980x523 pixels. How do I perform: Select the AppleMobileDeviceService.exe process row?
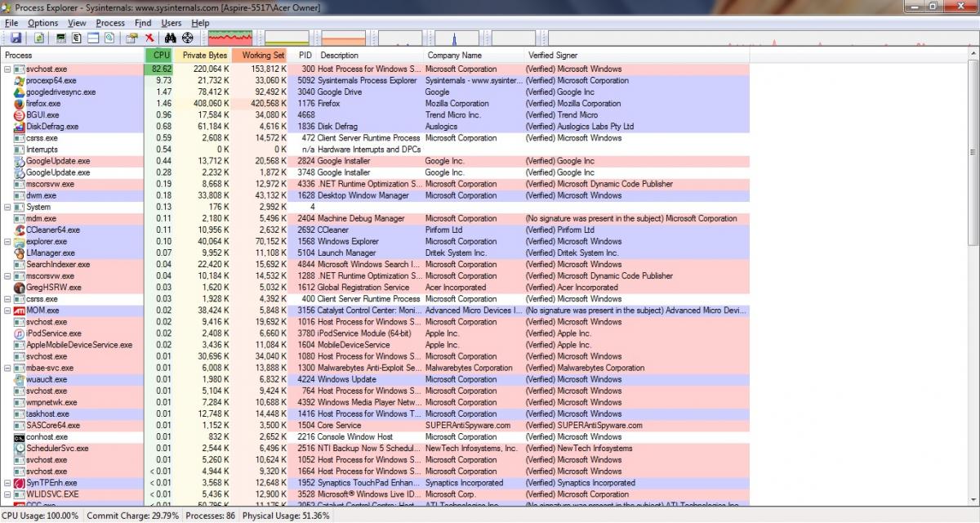pyautogui.click(x=376, y=345)
